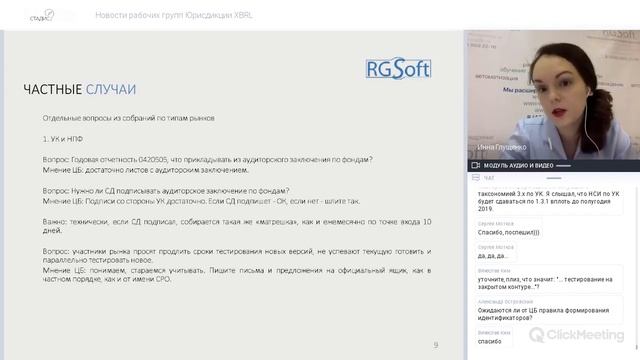The height and width of the screenshot is (360, 640).
Task: Click the logo in the top-left header
Action: click(x=42, y=16)
